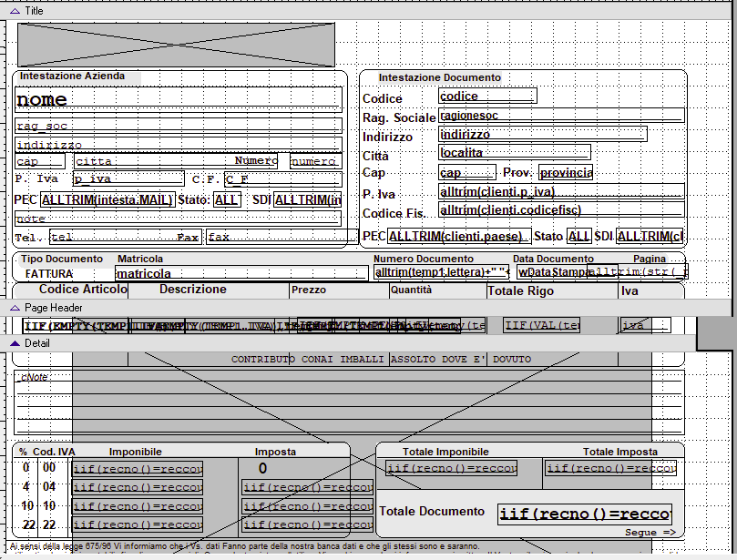Screen dimensions: 737x560
Task: Select the 'iva' field in Page Header band
Action: (x=645, y=325)
